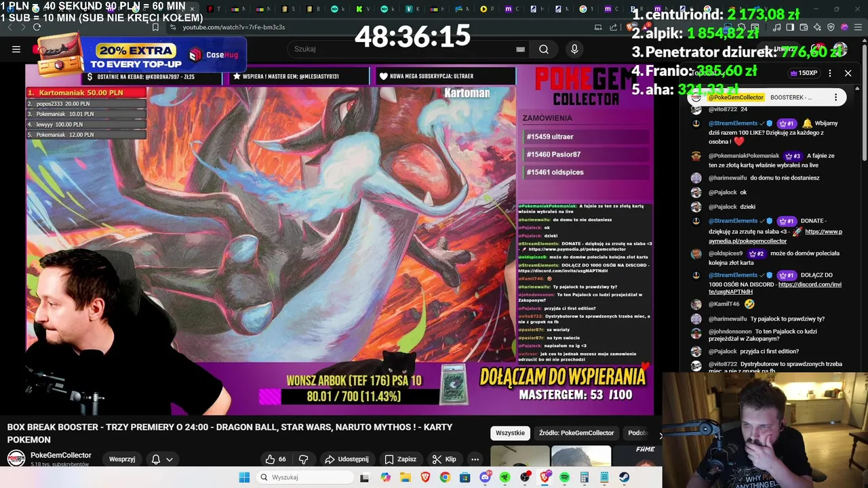Reload the page with browser refresh icon

point(37,27)
